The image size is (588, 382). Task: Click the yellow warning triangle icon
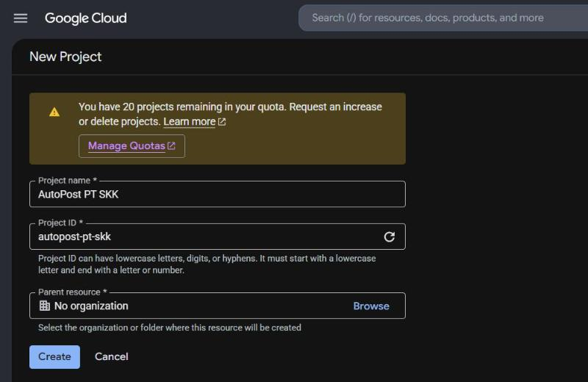point(54,112)
